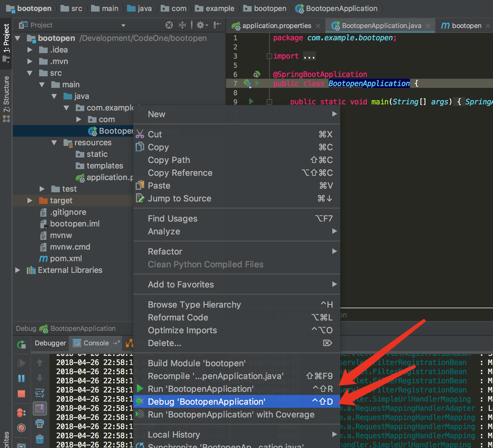Collapse the src folder
The image size is (493, 448).
(30, 73)
